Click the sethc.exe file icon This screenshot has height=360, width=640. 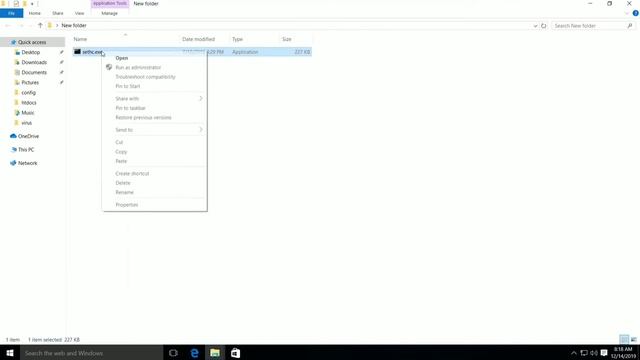(77, 52)
